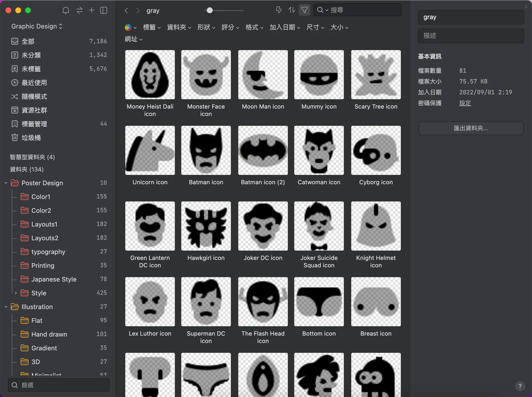Click the folder name field showing gray

point(471,17)
